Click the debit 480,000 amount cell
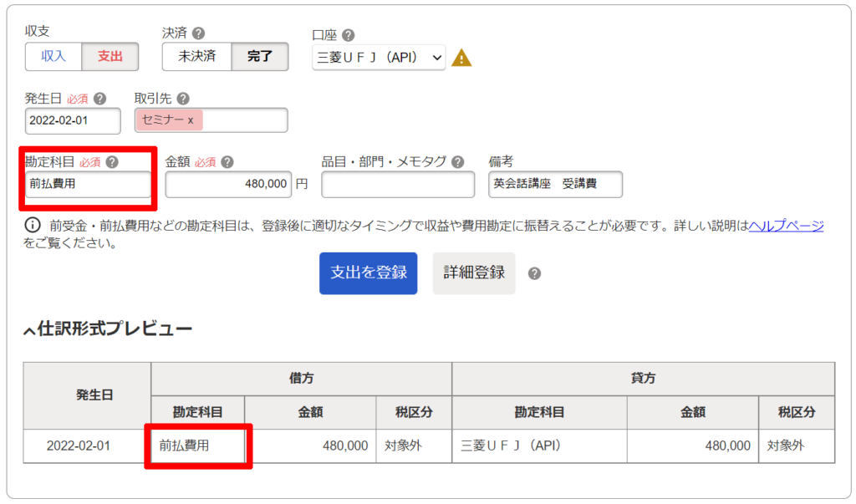 click(x=310, y=445)
